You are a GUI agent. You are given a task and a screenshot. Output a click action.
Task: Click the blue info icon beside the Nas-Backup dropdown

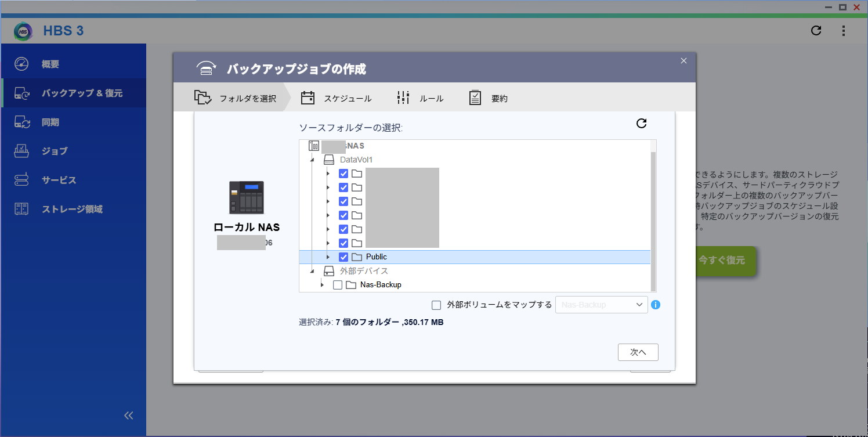[x=656, y=305]
